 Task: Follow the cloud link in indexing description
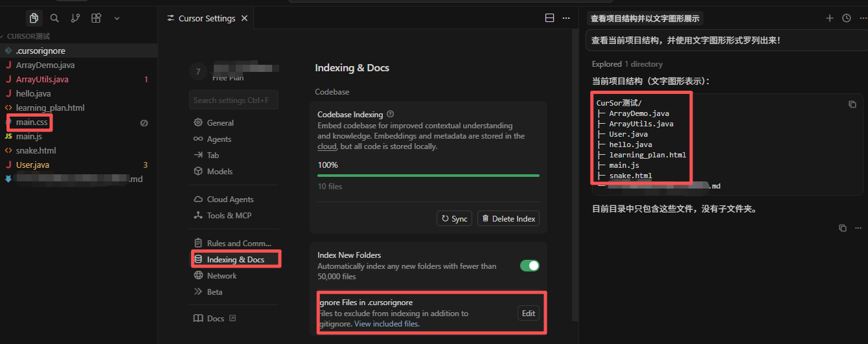tap(327, 146)
